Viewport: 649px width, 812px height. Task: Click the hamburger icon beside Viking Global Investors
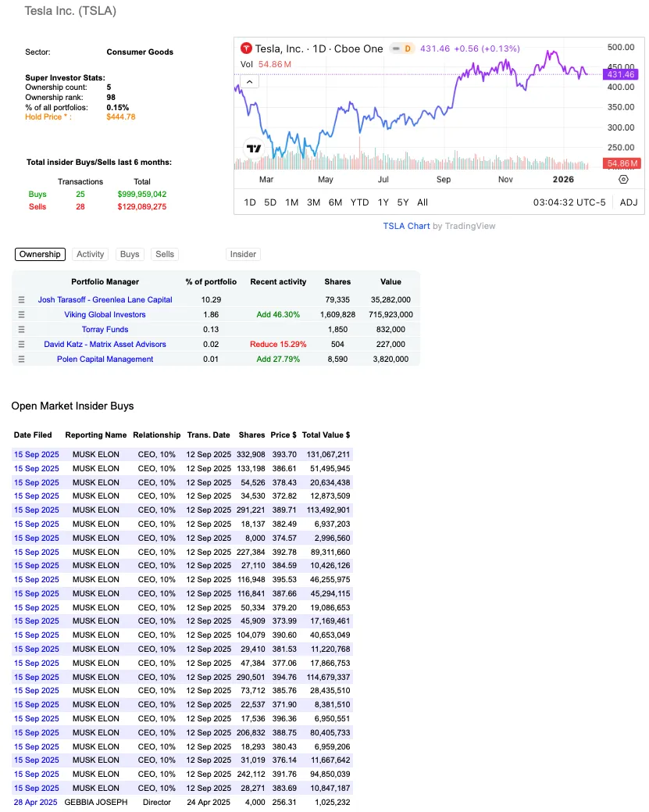pyautogui.click(x=21, y=314)
